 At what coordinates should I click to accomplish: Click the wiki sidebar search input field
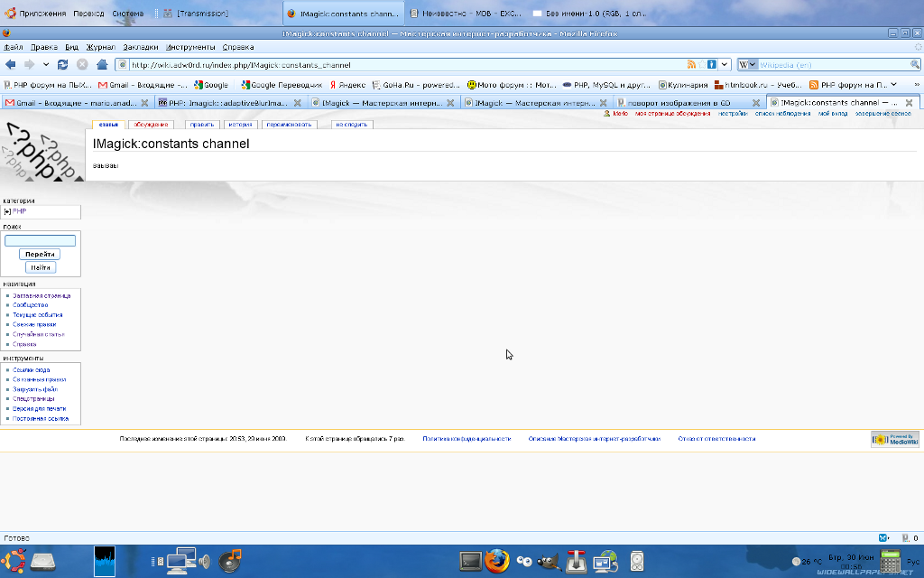coord(40,241)
